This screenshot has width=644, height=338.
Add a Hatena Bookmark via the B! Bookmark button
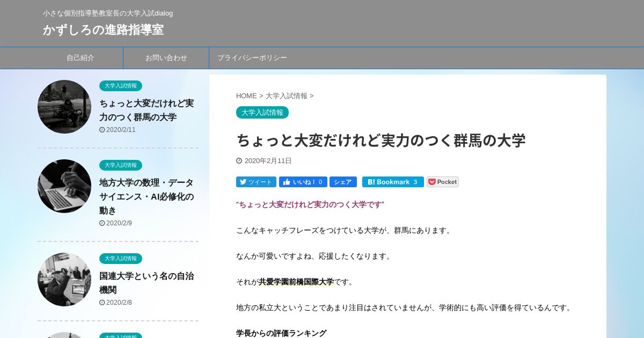coord(393,182)
